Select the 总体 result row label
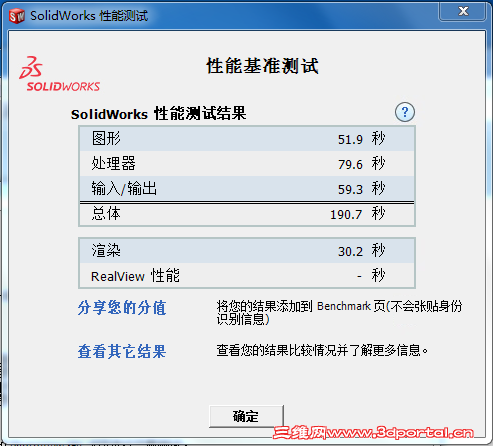This screenshot has width=493, height=446. [x=106, y=213]
